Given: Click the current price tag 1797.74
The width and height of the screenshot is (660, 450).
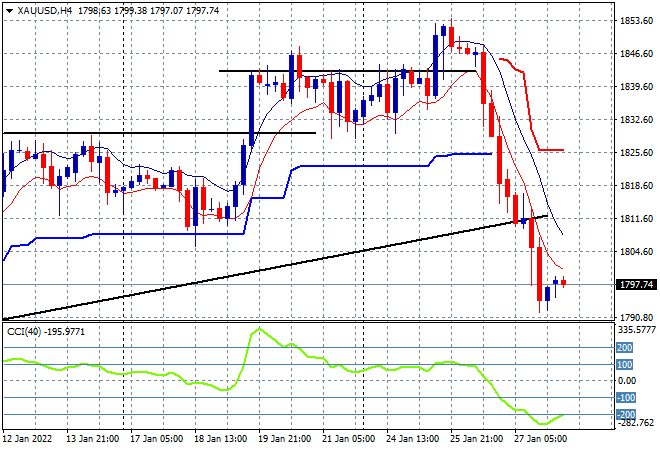Looking at the screenshot, I should coord(636,285).
